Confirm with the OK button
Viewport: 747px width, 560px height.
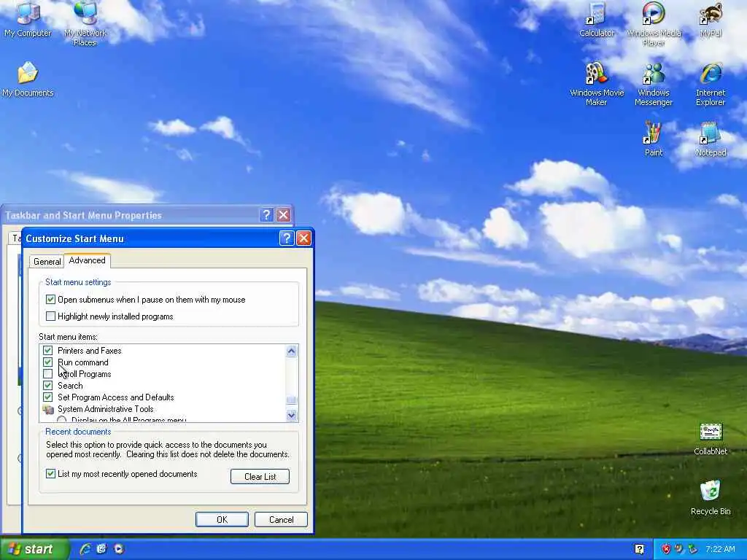222,519
